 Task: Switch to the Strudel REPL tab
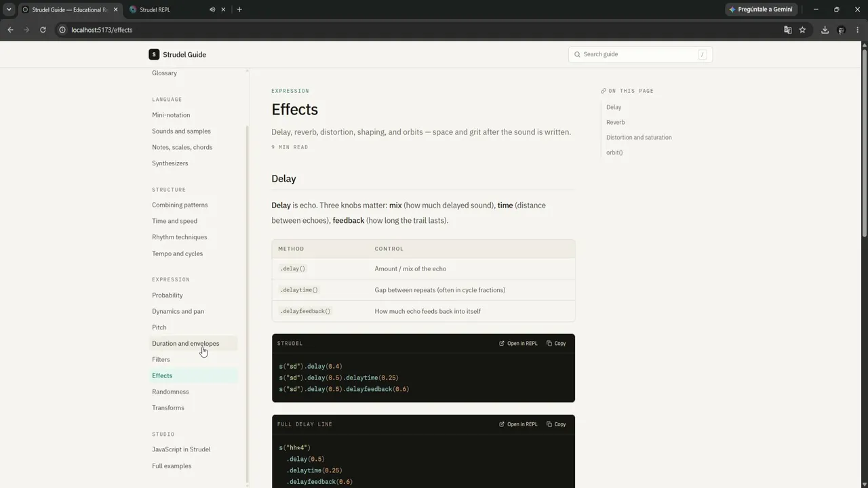point(178,9)
